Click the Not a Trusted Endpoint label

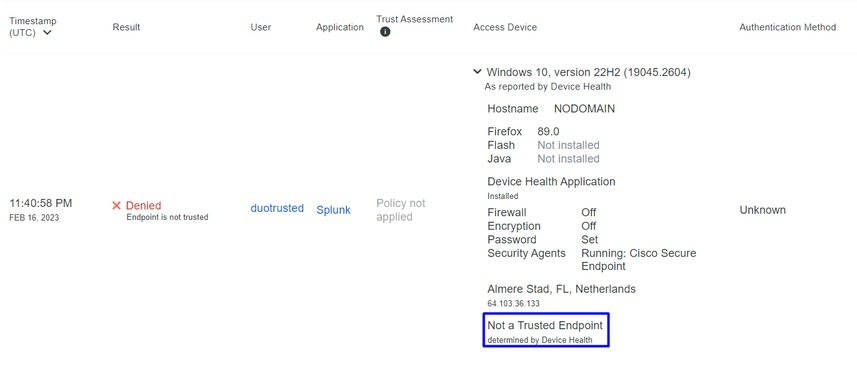coord(545,325)
